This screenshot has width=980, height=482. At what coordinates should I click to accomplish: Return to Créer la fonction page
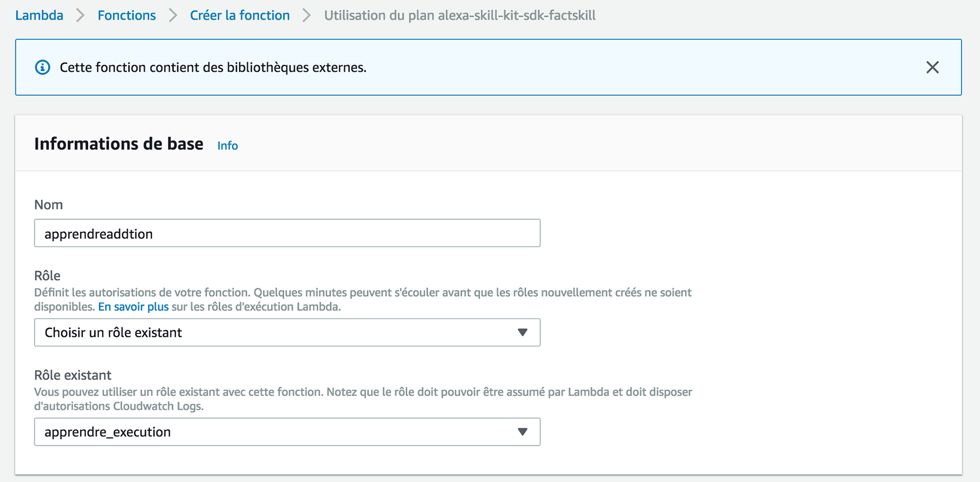240,15
